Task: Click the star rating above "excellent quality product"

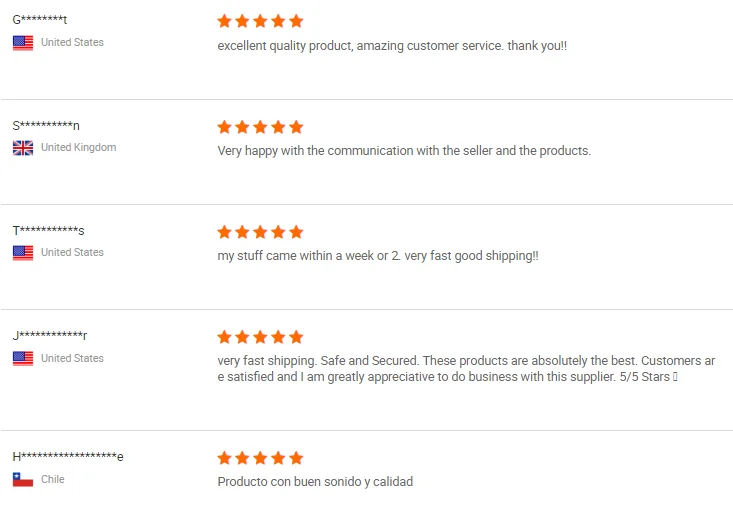Action: 260,21
